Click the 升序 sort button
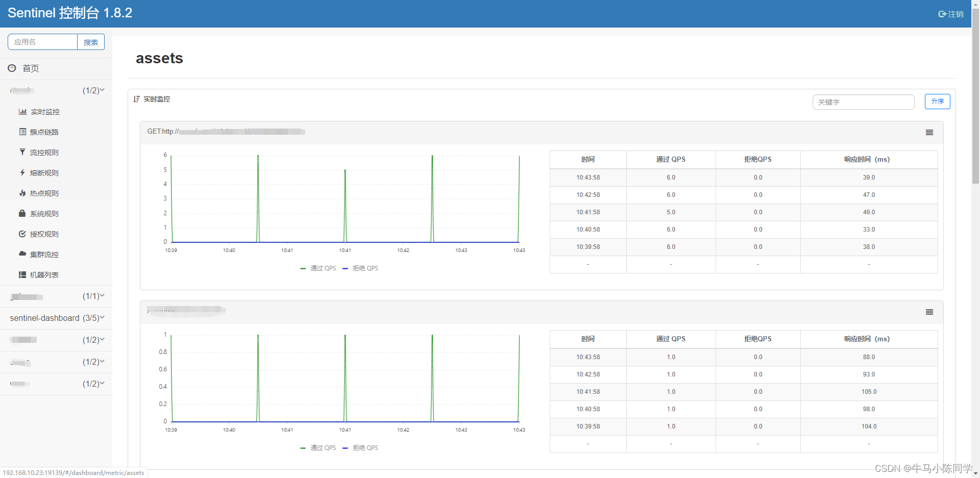980x478 pixels. pyautogui.click(x=937, y=102)
